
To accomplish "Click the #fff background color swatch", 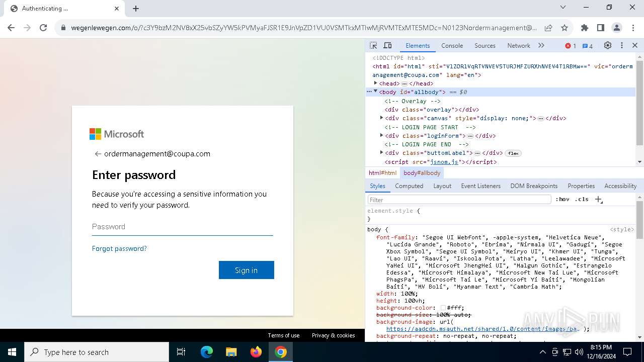I will point(443,308).
